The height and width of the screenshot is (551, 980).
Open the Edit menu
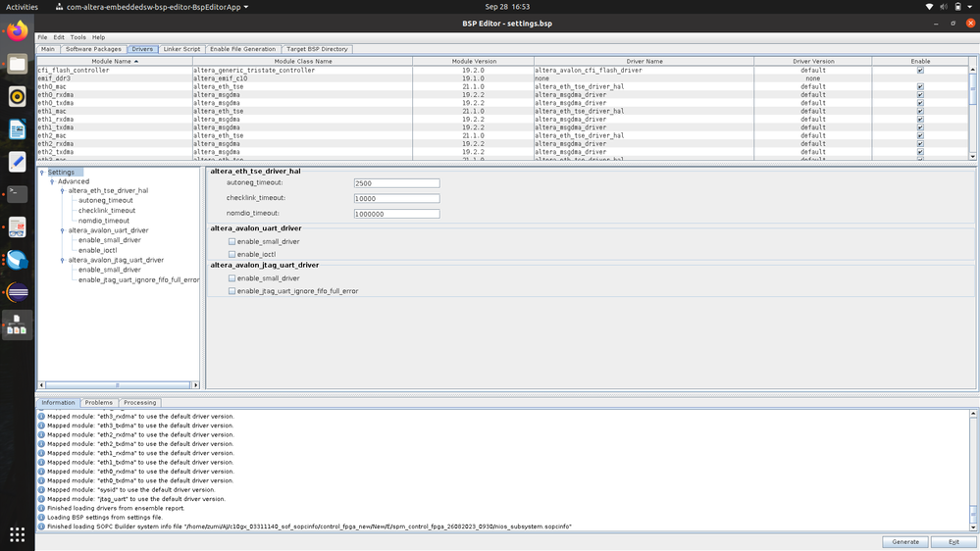[59, 37]
